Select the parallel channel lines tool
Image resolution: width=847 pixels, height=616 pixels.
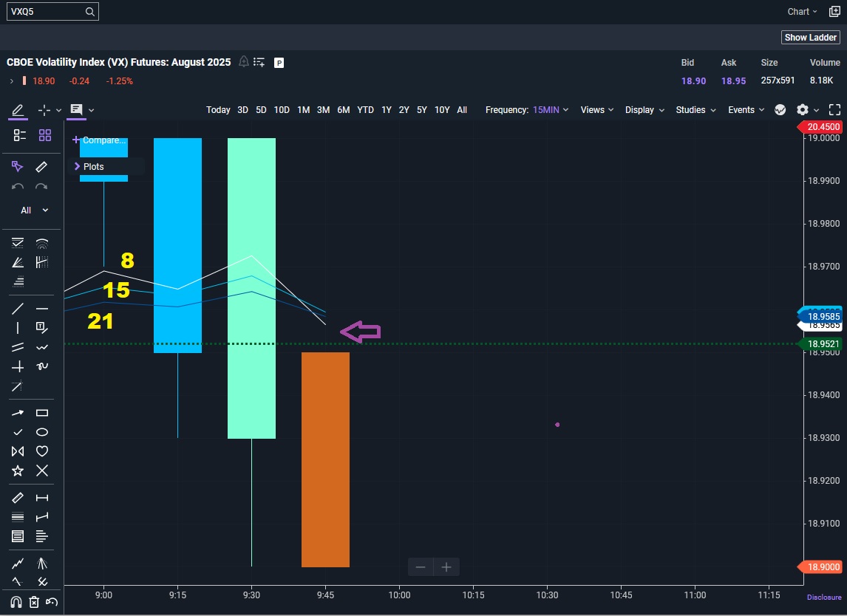(x=17, y=347)
